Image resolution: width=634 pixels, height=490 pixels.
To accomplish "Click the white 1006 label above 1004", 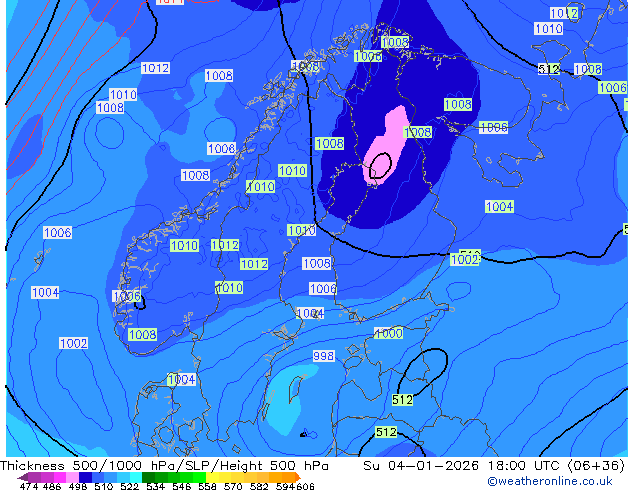I will tap(57, 232).
